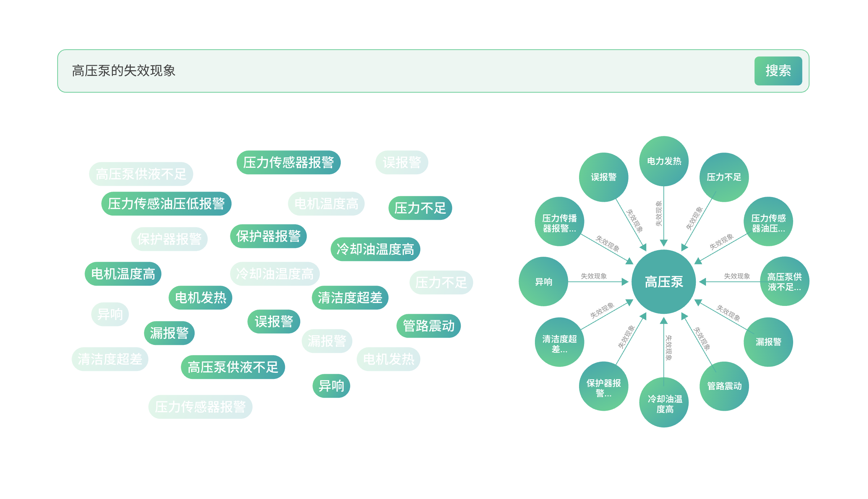
Task: Select the faded 误报警 tag at top
Action: tap(402, 162)
